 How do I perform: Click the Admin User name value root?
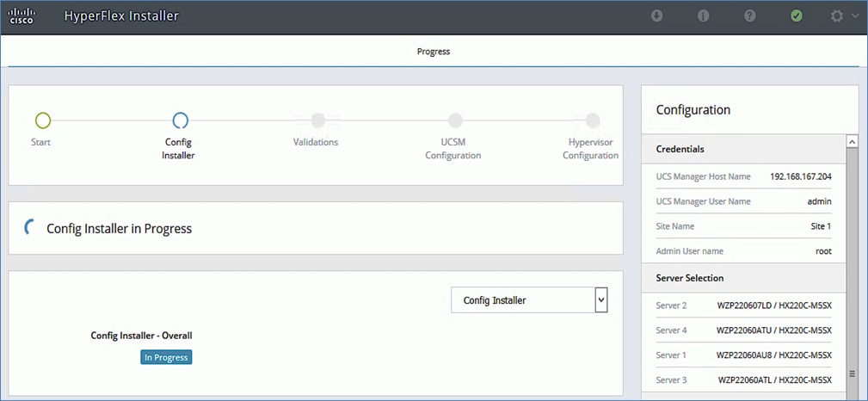(x=823, y=251)
